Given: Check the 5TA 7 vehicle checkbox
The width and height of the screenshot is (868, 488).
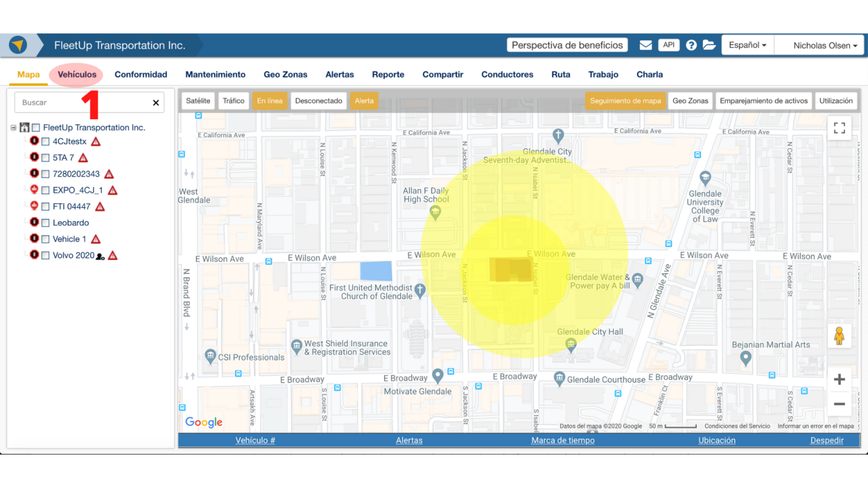Looking at the screenshot, I should coord(45,158).
